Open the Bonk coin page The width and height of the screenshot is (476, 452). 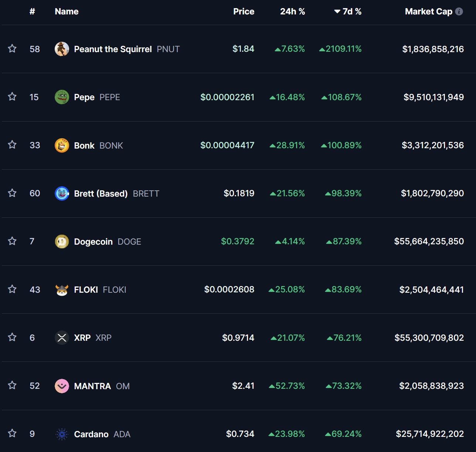click(84, 146)
